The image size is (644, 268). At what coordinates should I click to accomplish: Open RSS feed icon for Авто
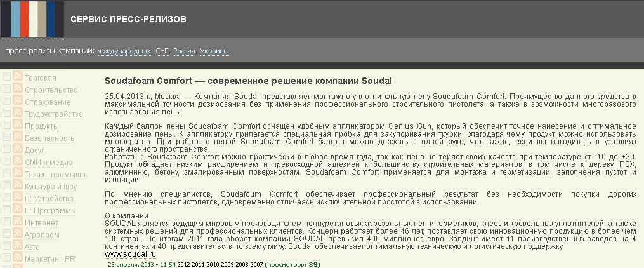pos(18,245)
